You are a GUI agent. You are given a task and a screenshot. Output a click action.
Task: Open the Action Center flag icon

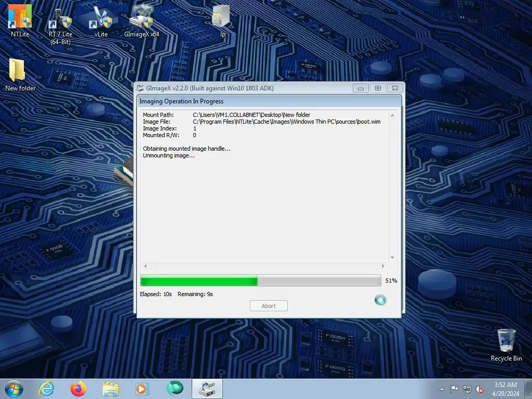pos(454,389)
